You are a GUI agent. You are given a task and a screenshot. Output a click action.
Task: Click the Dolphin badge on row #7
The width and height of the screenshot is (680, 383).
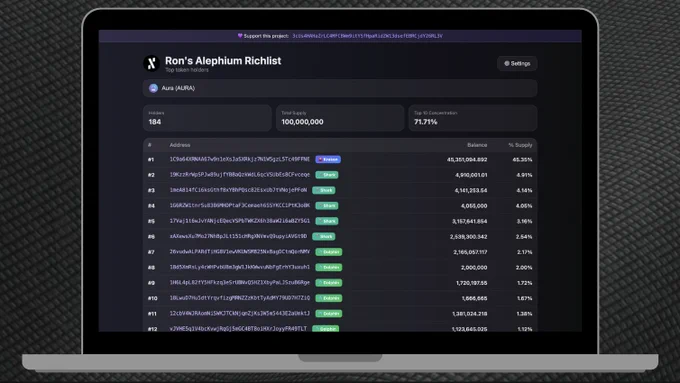pyautogui.click(x=329, y=252)
